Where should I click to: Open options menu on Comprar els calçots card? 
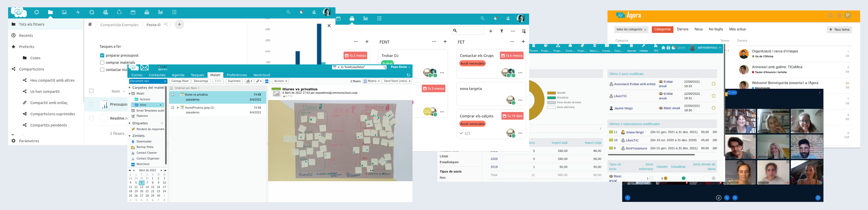(520, 133)
